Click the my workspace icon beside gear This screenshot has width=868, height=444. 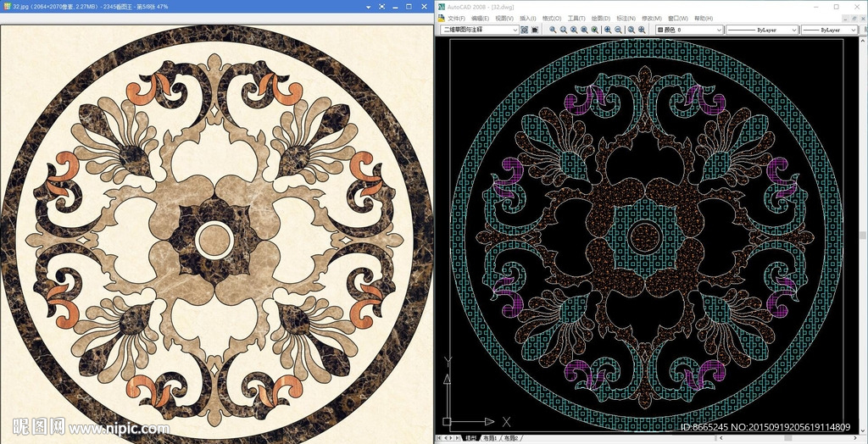pyautogui.click(x=535, y=30)
